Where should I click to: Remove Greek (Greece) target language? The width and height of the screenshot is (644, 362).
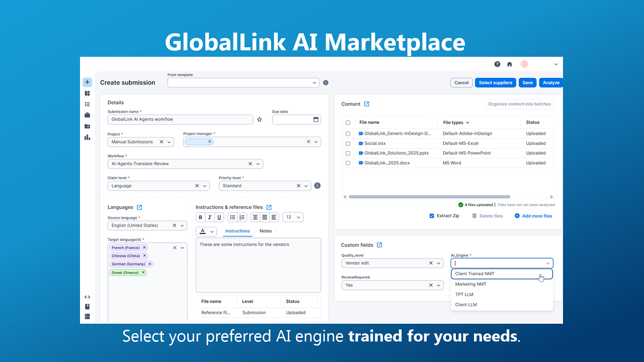(143, 273)
